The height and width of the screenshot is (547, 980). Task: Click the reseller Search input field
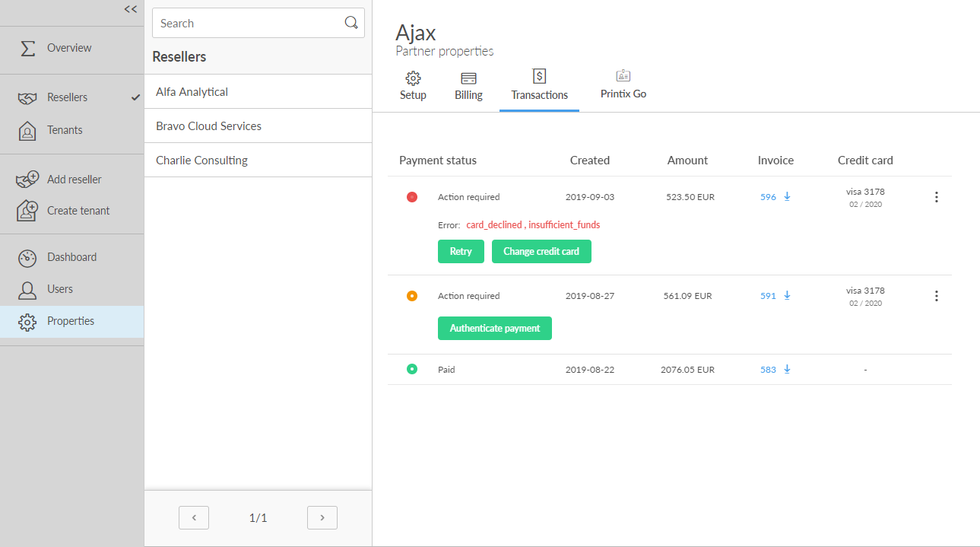coord(247,24)
